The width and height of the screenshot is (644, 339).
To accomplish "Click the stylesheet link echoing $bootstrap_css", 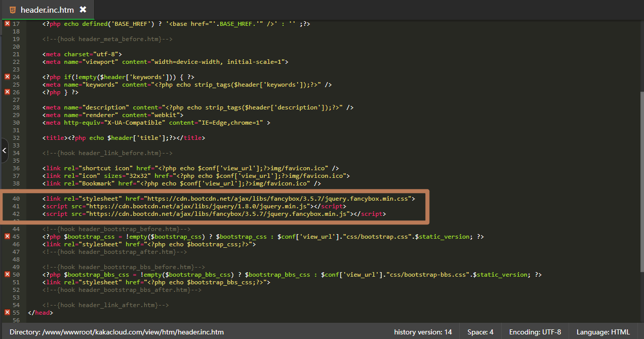I will tap(149, 244).
